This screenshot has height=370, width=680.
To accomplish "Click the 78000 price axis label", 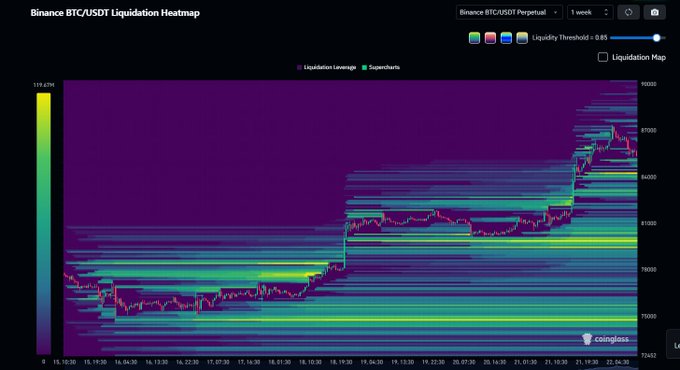I will 648,270.
